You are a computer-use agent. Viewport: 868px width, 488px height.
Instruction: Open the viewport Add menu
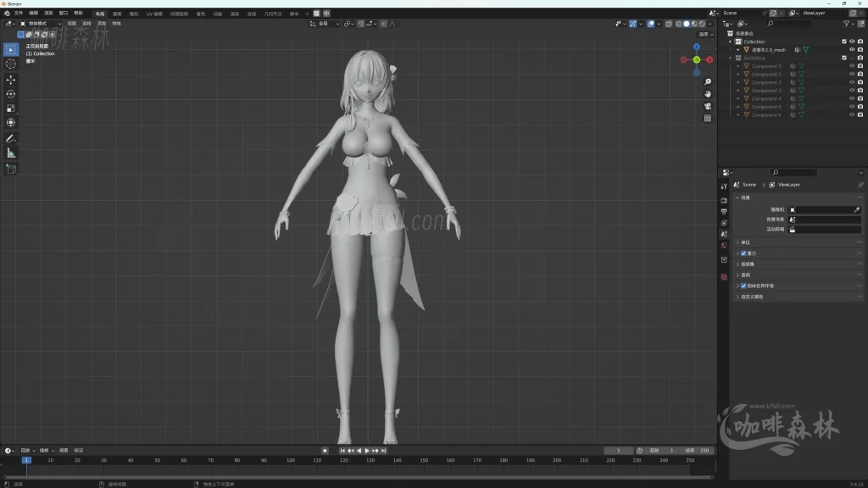(x=102, y=24)
